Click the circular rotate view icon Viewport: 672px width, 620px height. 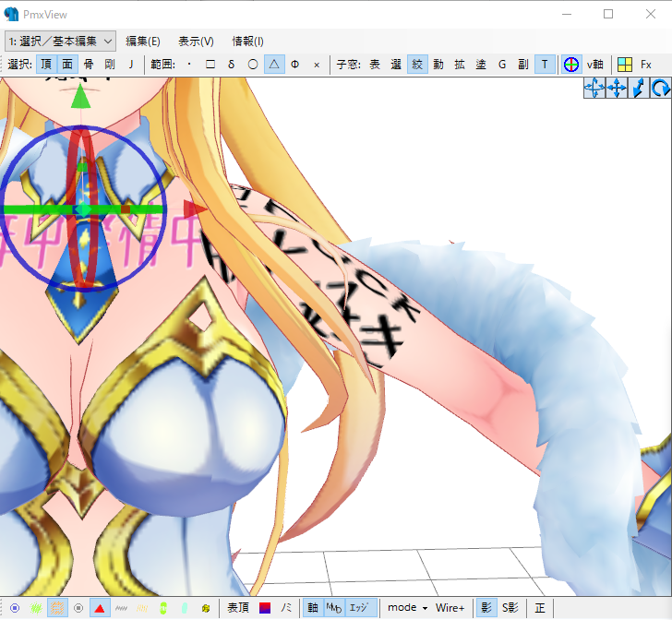point(660,89)
